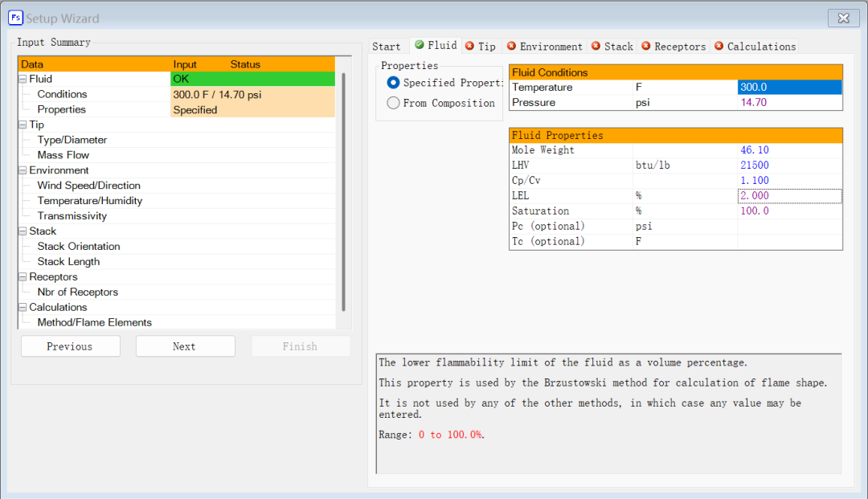This screenshot has height=499, width=868.
Task: Click the Fs app icon in title bar
Action: click(15, 18)
